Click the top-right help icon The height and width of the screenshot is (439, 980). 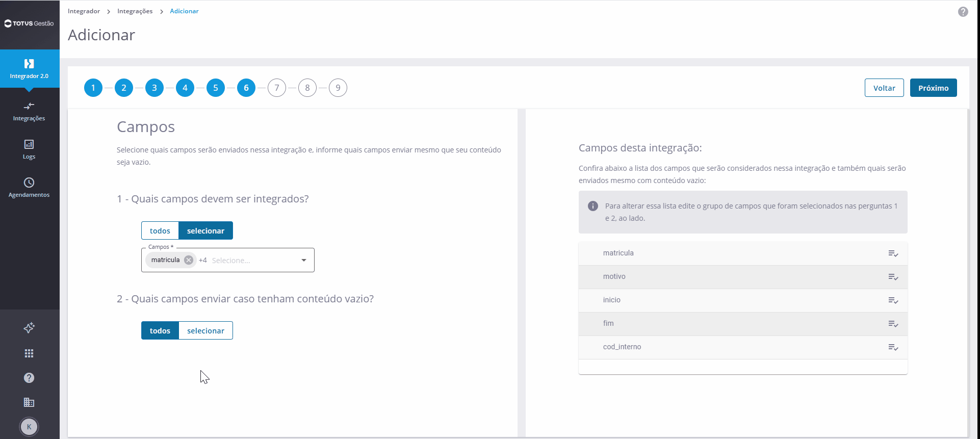click(x=963, y=12)
